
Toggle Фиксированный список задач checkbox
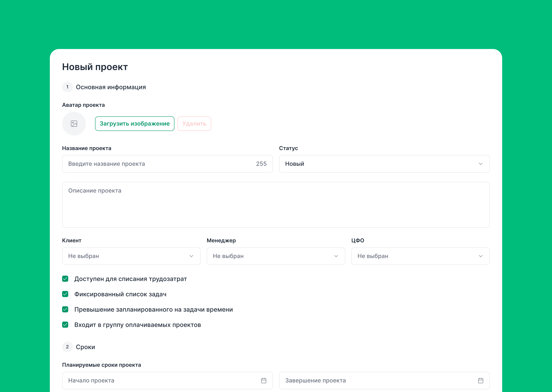pyautogui.click(x=65, y=294)
